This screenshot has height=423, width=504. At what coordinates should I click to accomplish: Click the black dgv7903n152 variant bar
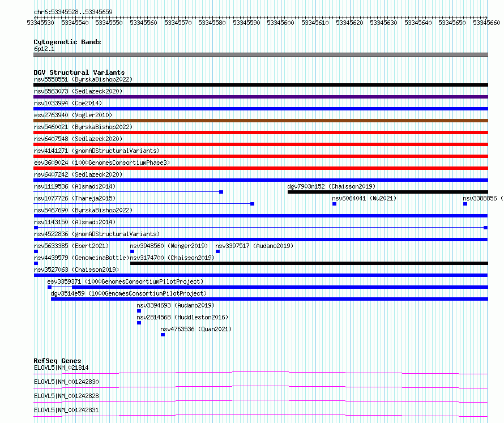point(388,192)
